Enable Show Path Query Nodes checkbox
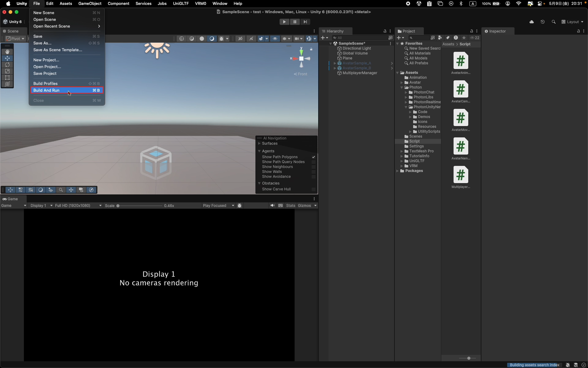The height and width of the screenshot is (368, 588). coord(314,162)
